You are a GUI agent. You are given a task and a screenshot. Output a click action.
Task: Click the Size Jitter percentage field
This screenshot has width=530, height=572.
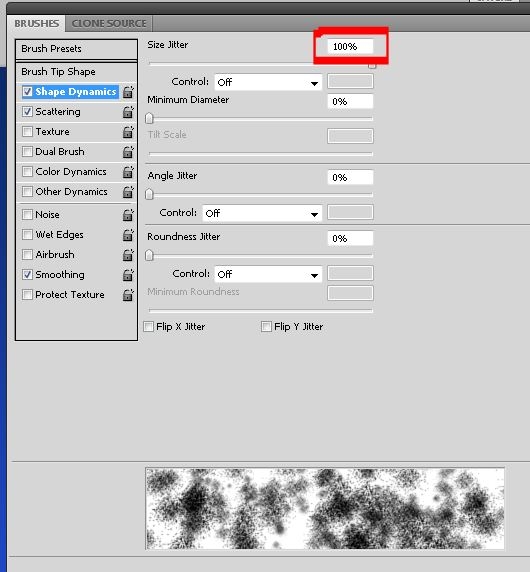350,47
